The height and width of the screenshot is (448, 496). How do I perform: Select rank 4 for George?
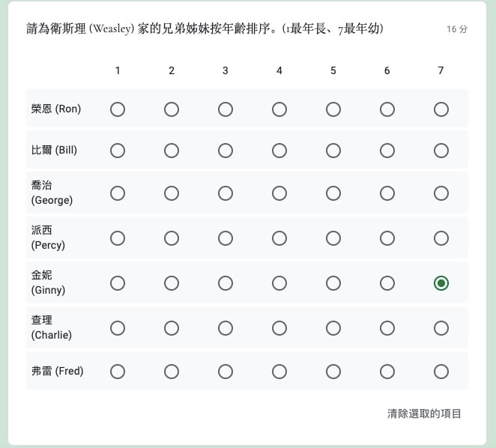pos(279,193)
